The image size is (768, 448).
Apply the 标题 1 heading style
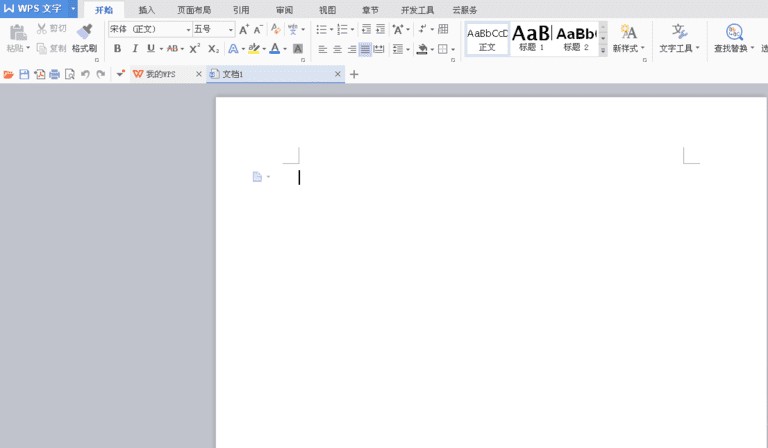(531, 39)
